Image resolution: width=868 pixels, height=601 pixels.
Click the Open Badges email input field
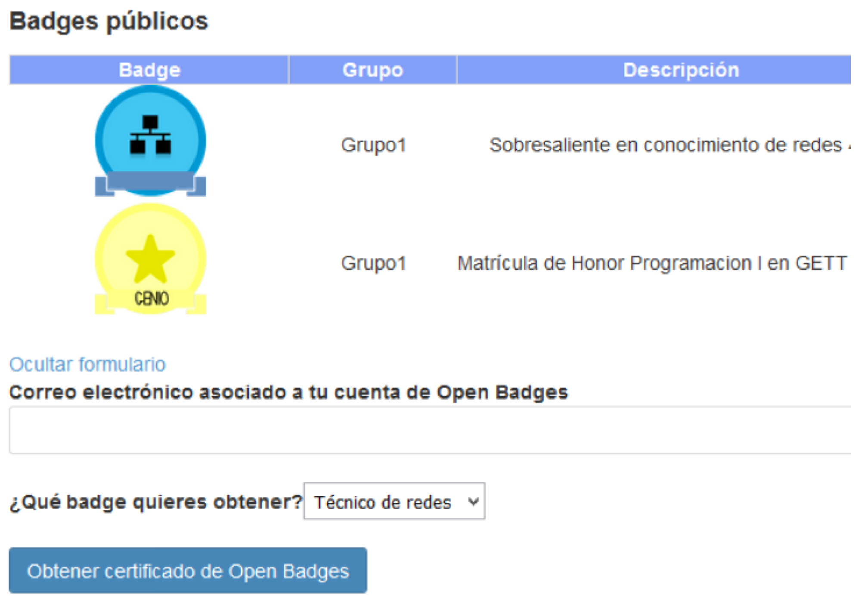tap(429, 430)
